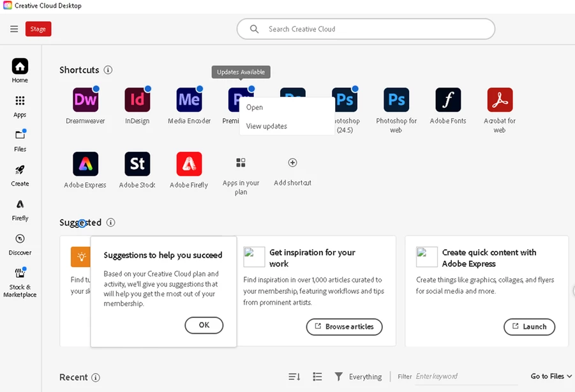575x392 pixels.
Task: Click the sort order icon in Recent
Action: coord(294,377)
